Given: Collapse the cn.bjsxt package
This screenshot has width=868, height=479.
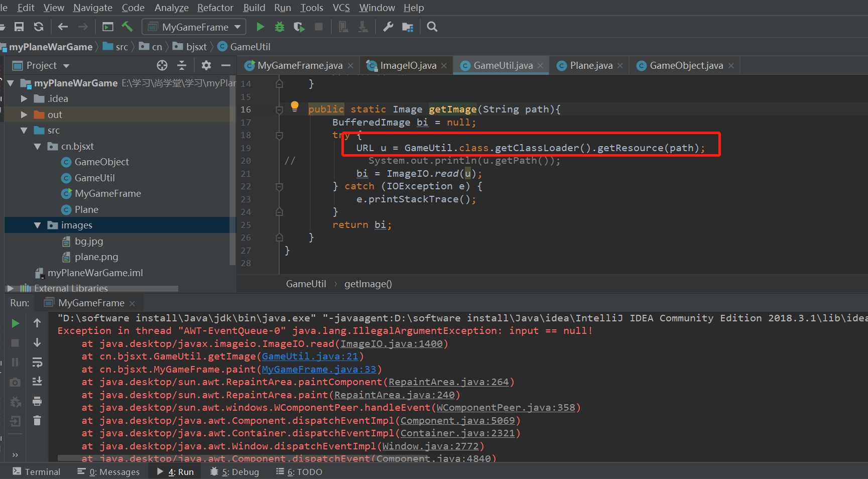Looking at the screenshot, I should pyautogui.click(x=37, y=147).
